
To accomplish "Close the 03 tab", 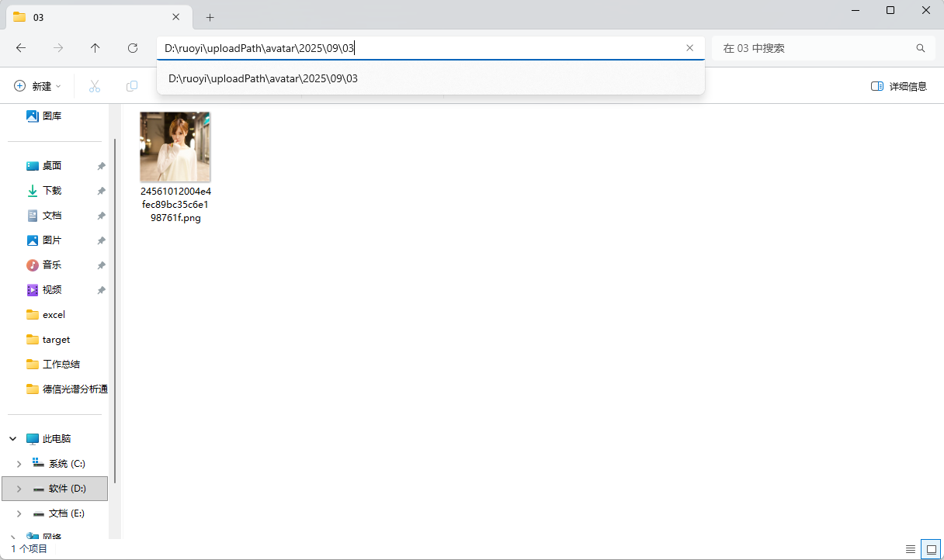I will click(x=176, y=17).
